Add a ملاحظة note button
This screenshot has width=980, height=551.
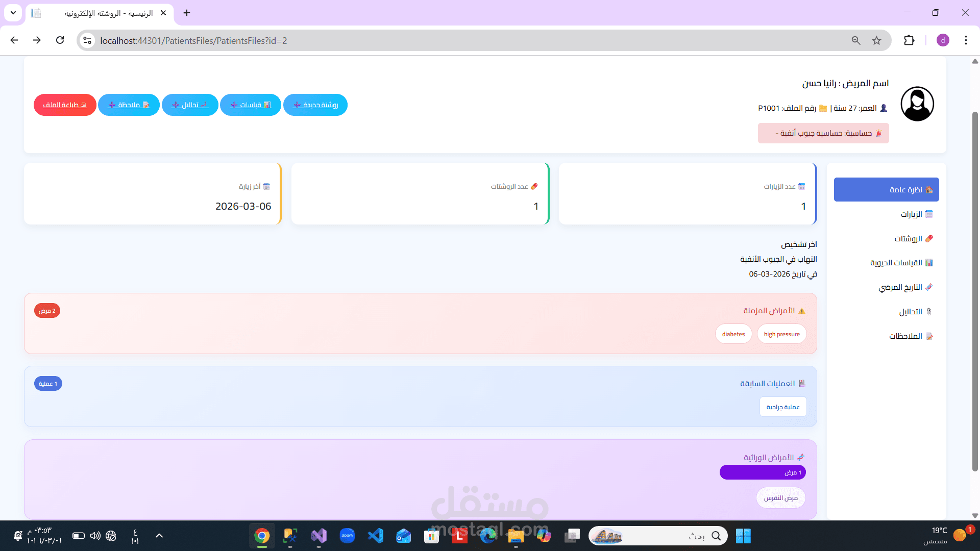click(x=129, y=105)
